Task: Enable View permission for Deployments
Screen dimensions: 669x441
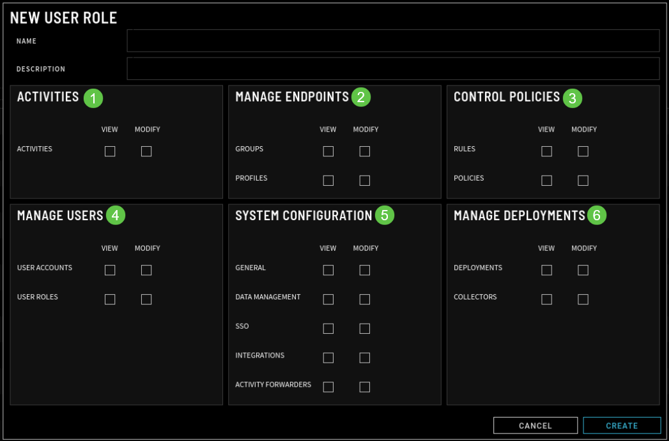Action: pyautogui.click(x=547, y=270)
